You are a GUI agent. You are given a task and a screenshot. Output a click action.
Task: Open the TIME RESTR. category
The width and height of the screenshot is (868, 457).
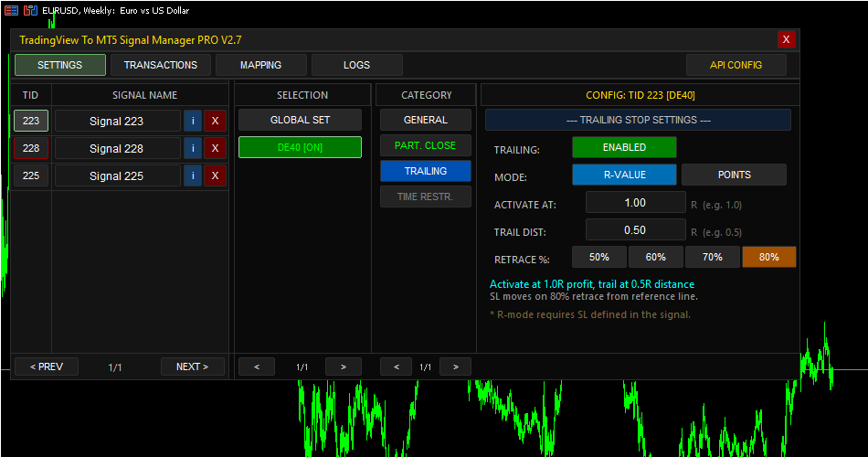[x=426, y=197]
